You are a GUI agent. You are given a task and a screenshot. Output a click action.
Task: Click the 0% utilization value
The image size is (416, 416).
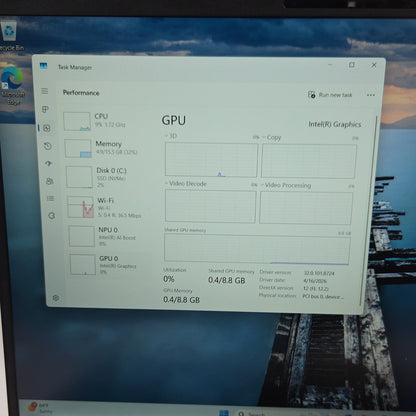(169, 279)
